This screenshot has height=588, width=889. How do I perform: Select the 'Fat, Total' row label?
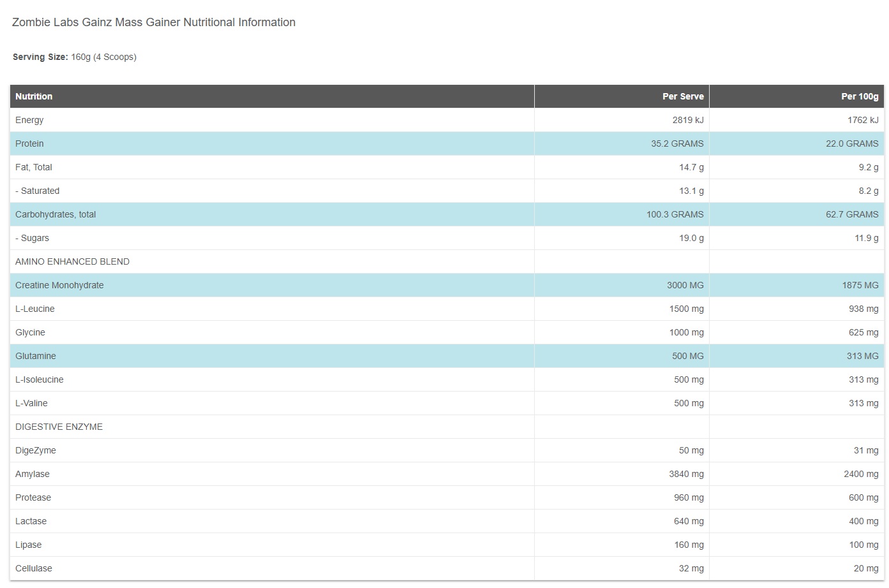click(34, 167)
